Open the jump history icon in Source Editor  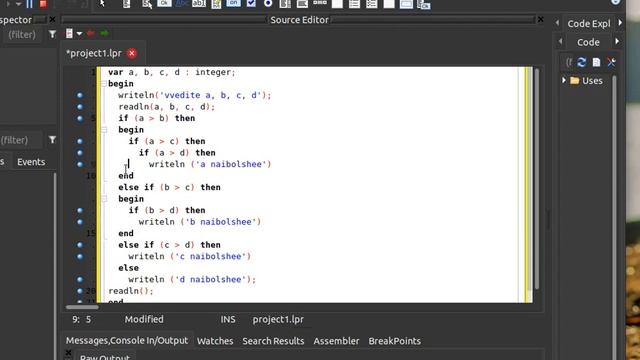pyautogui.click(x=69, y=33)
